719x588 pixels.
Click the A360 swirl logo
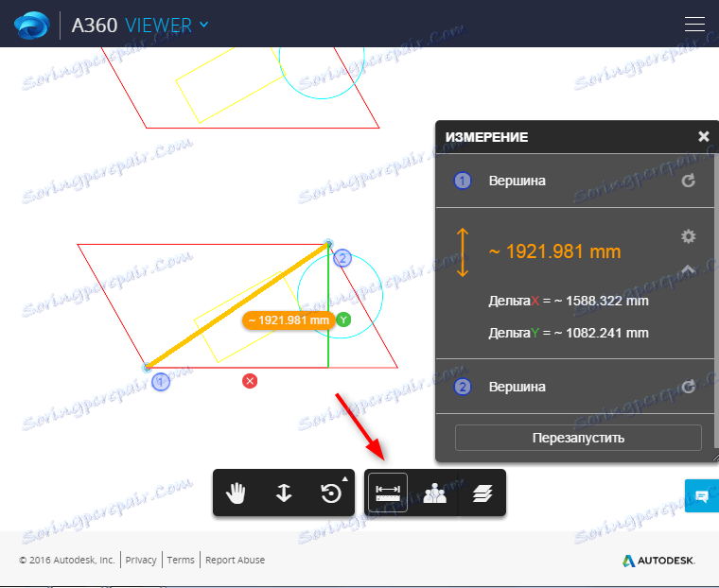(x=31, y=25)
